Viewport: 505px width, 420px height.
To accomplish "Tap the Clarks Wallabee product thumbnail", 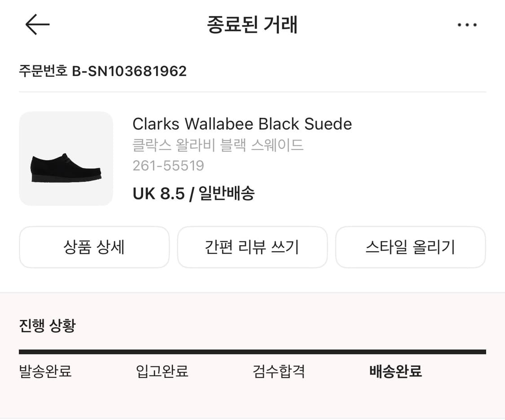I will (66, 158).
